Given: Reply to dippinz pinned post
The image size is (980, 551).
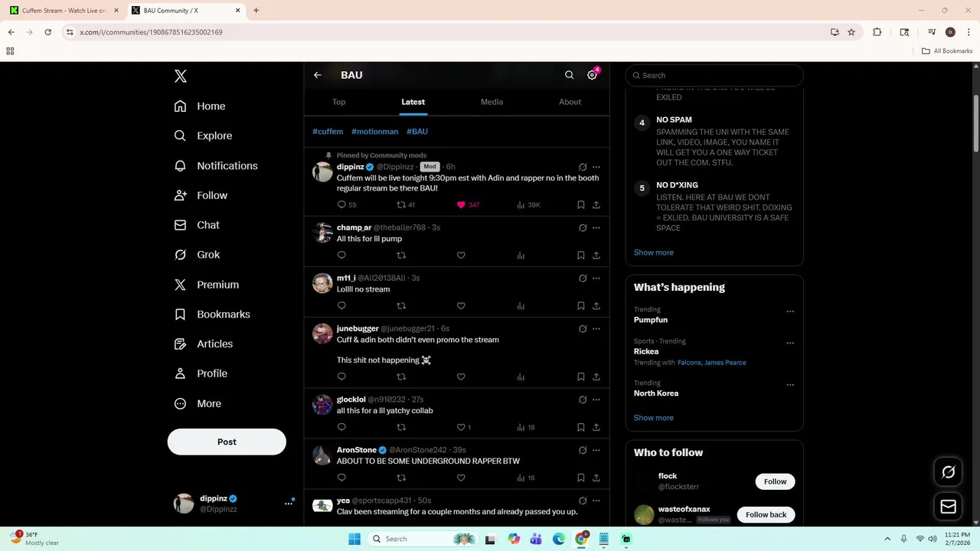Looking at the screenshot, I should pos(341,204).
